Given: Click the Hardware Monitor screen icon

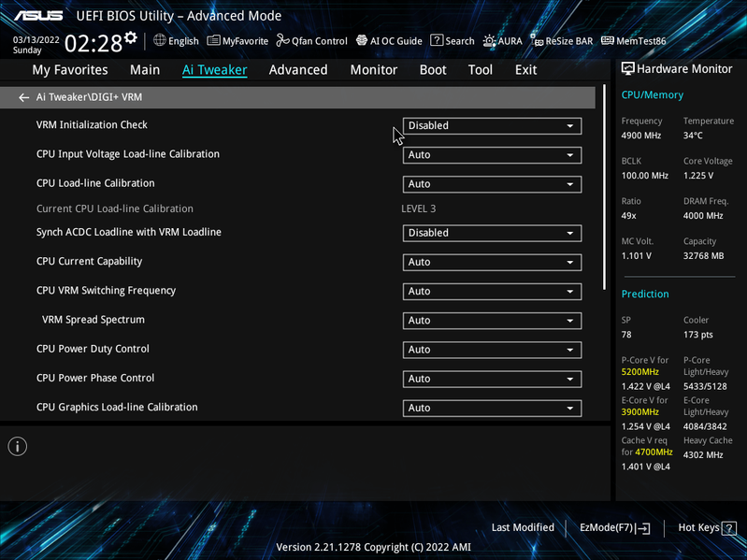Looking at the screenshot, I should click(627, 69).
